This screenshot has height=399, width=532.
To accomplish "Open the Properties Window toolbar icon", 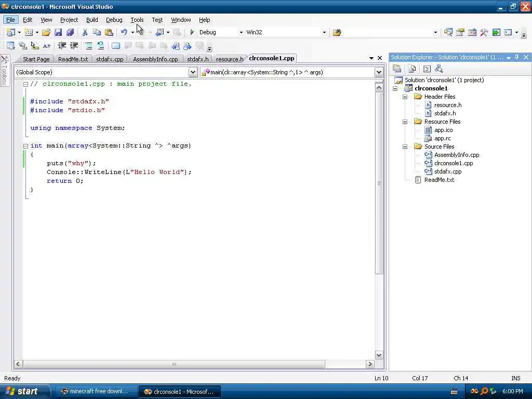I will (460, 32).
